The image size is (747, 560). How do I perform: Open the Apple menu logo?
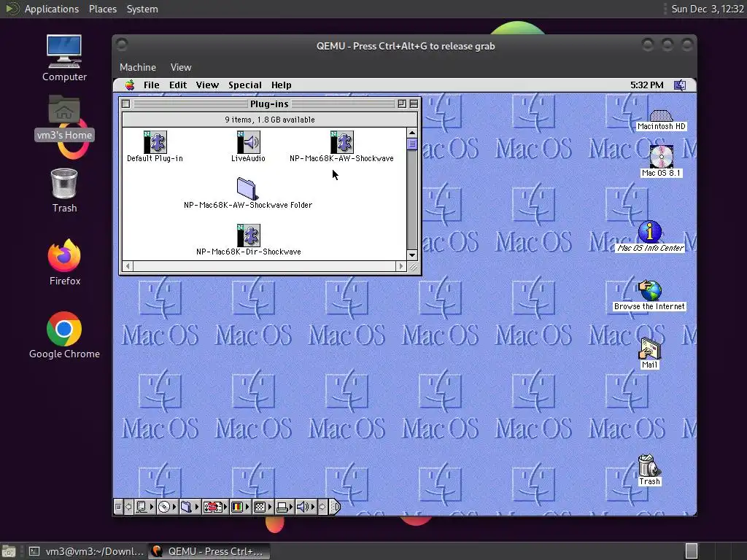(130, 85)
